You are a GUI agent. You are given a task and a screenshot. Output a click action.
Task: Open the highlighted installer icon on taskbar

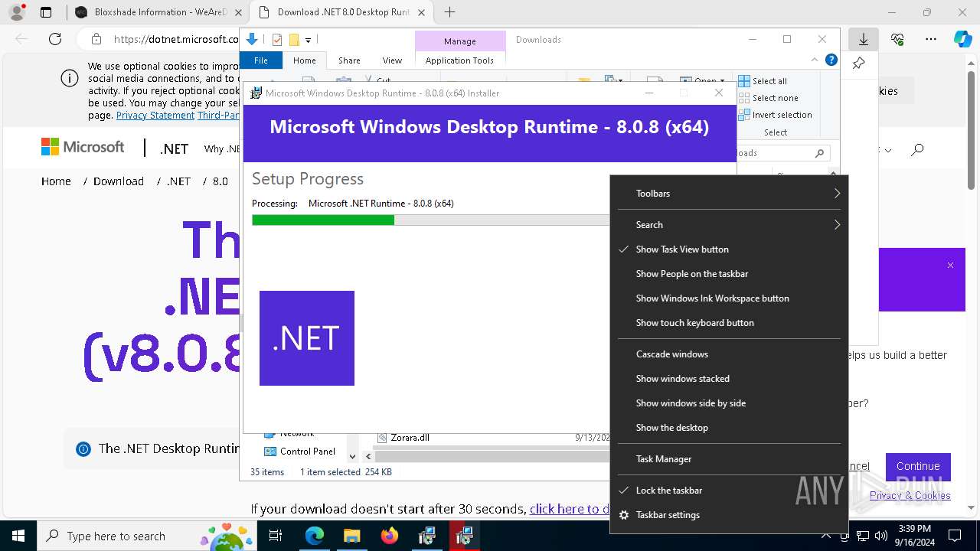pos(464,536)
